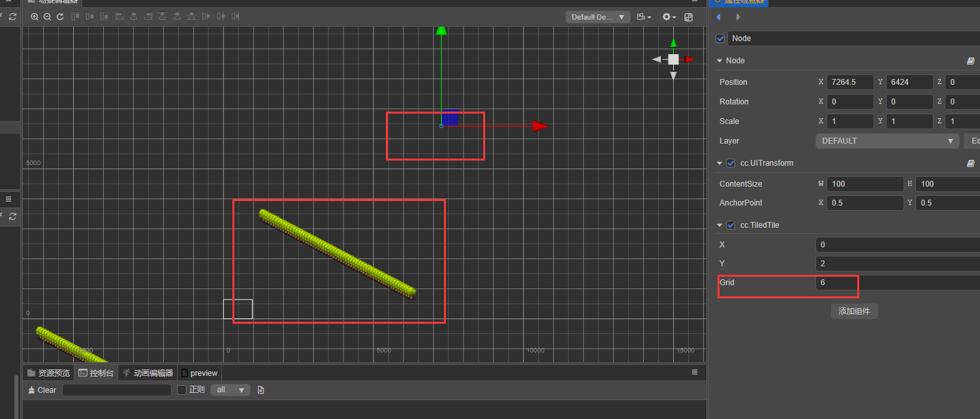
Task: Click the Edit button beside Layer
Action: [973, 141]
